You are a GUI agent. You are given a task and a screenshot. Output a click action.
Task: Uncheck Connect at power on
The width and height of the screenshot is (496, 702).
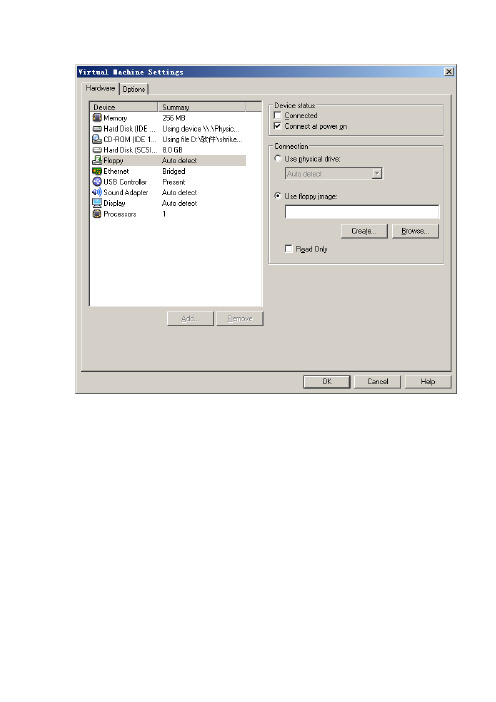point(278,126)
